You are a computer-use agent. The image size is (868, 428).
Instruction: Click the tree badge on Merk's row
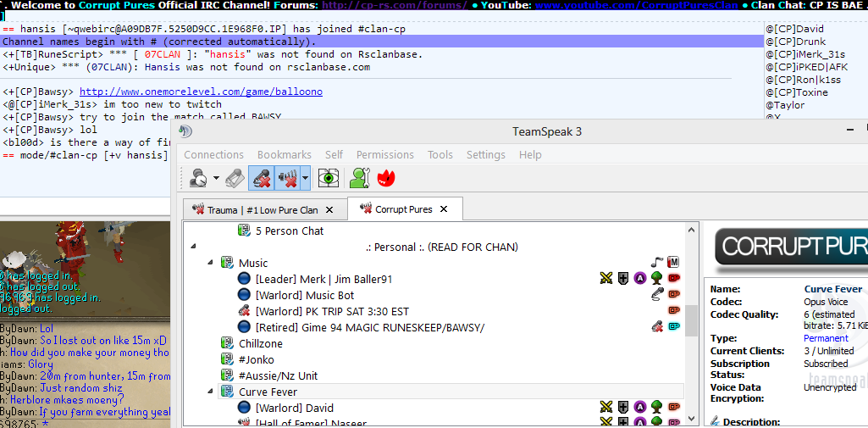657,279
